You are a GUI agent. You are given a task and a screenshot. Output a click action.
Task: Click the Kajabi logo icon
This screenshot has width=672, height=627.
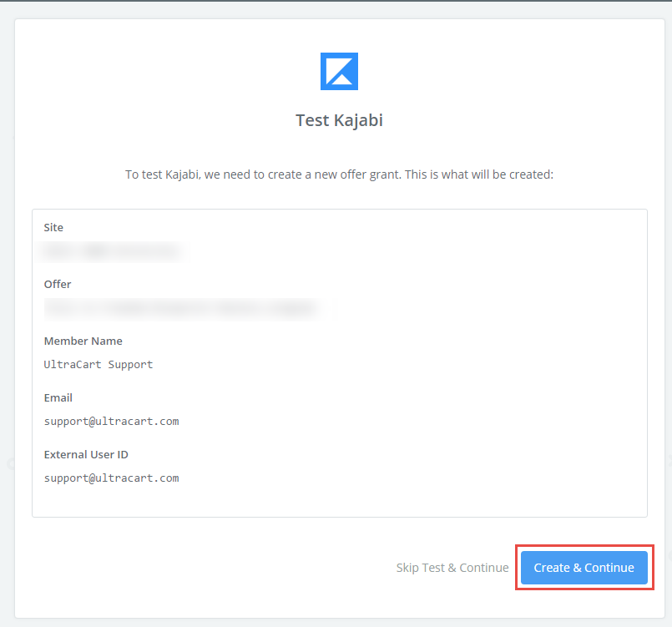(x=339, y=71)
